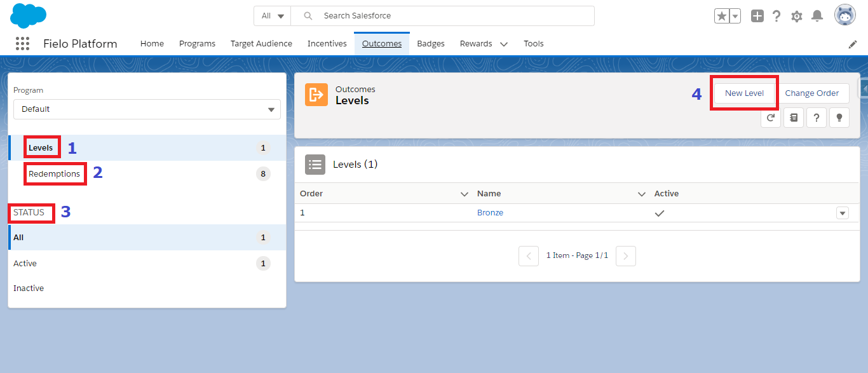This screenshot has width=868, height=373.
Task: Click the '1 Item - Page 1/1' text
Action: click(x=577, y=255)
